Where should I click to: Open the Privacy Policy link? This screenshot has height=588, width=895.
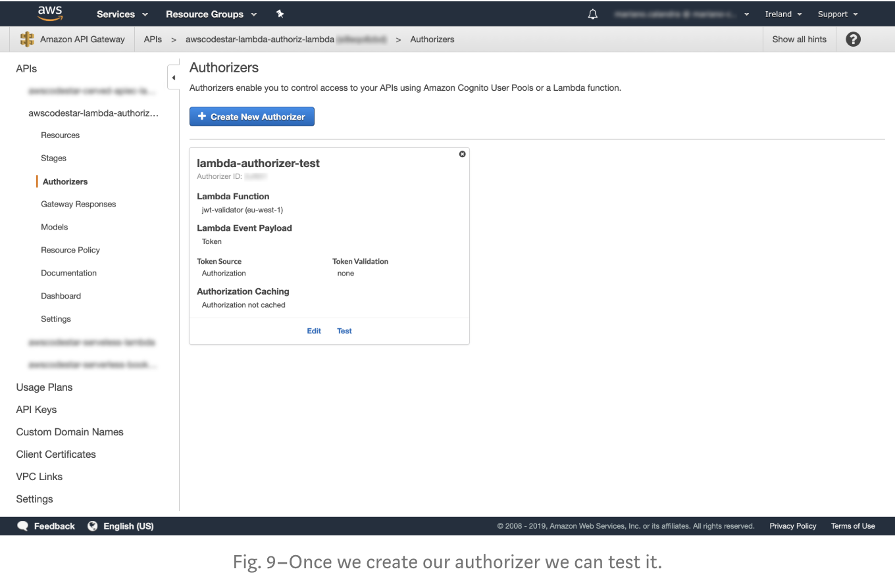coord(793,526)
